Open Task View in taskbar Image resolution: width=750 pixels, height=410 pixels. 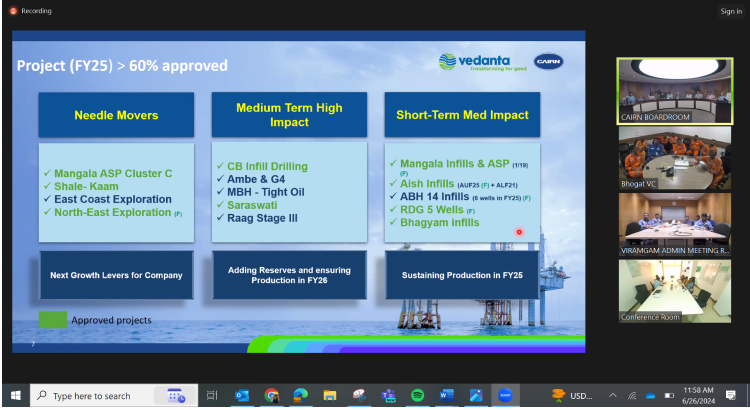pos(212,396)
